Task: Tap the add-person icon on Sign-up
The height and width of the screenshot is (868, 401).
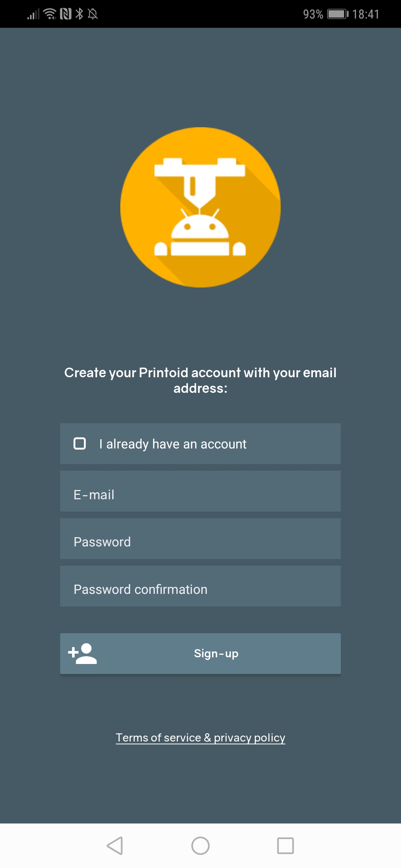Action: pos(82,654)
